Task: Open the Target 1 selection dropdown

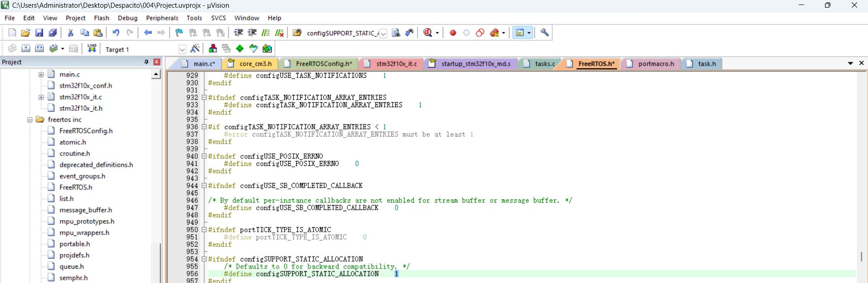Action: click(182, 49)
